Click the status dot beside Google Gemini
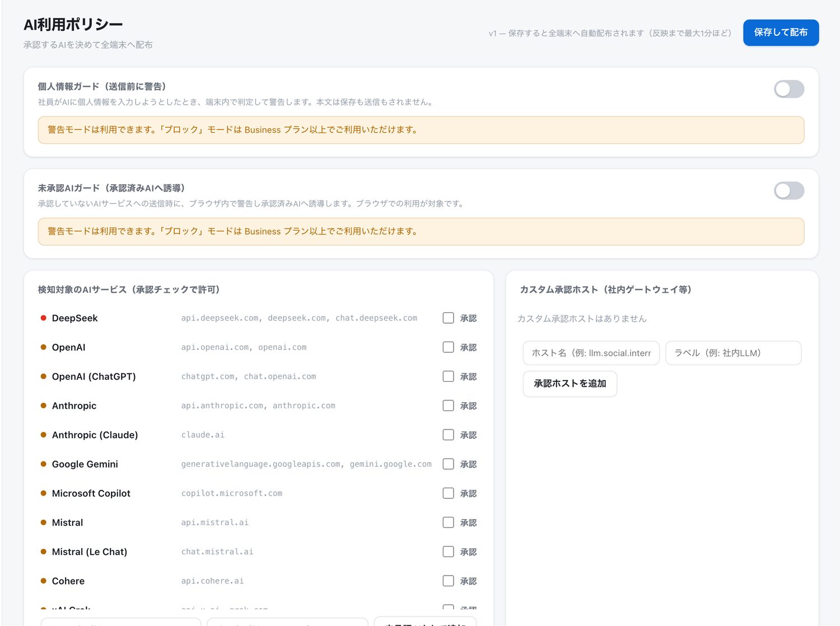Viewport: 840px width, 626px height. pos(43,464)
